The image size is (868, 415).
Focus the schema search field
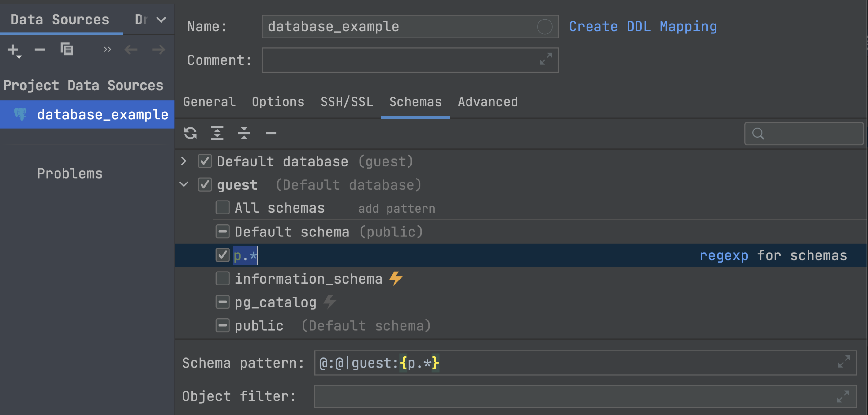click(804, 134)
